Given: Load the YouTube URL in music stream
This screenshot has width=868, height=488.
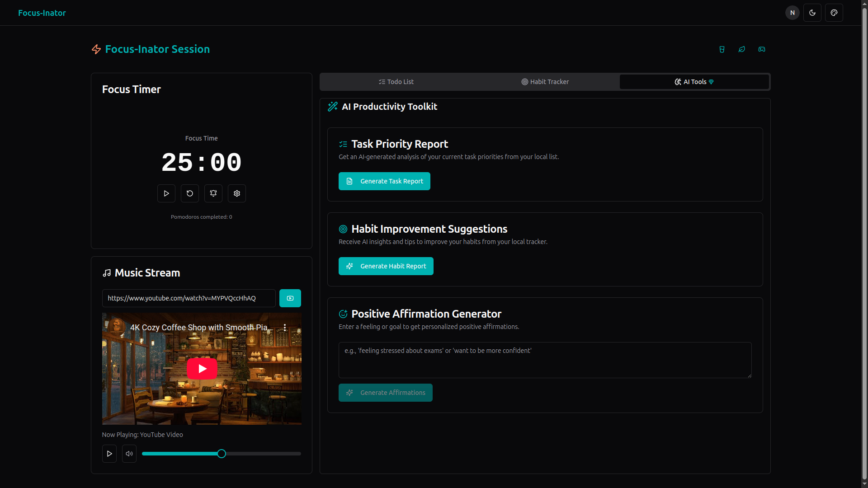Looking at the screenshot, I should pos(290,298).
